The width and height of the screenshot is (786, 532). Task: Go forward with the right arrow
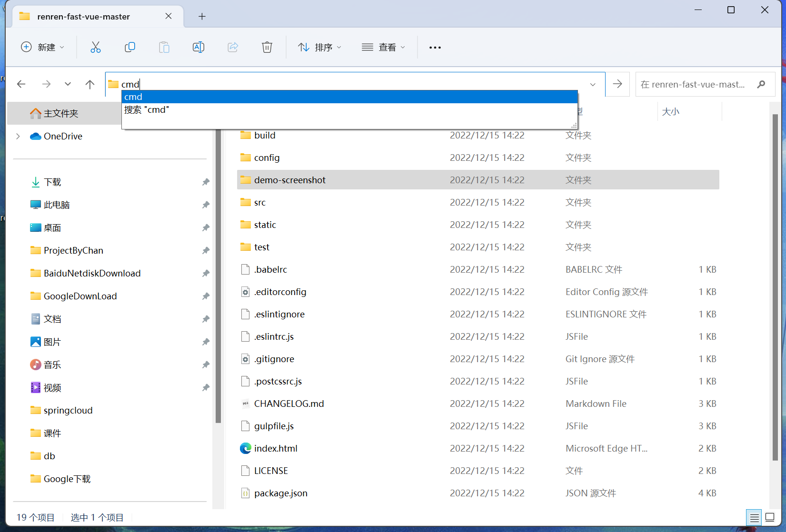46,84
